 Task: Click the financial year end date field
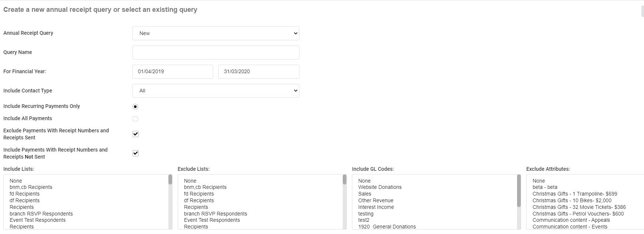coord(258,72)
